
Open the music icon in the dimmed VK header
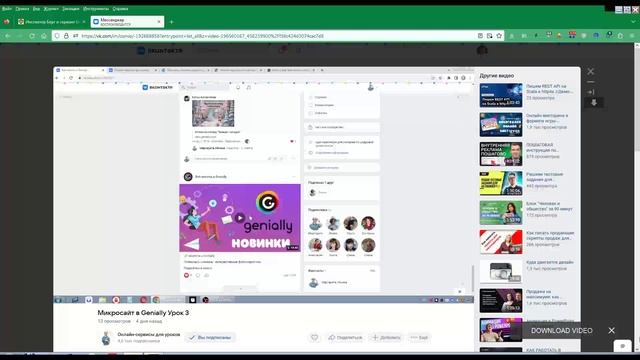pyautogui.click(x=299, y=50)
